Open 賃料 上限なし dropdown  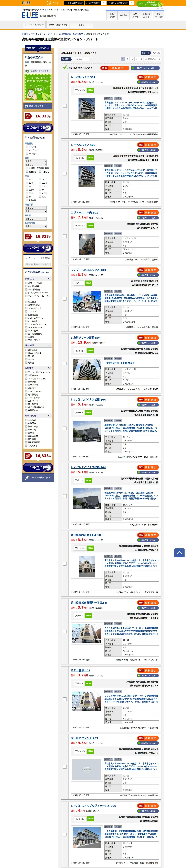point(36,164)
